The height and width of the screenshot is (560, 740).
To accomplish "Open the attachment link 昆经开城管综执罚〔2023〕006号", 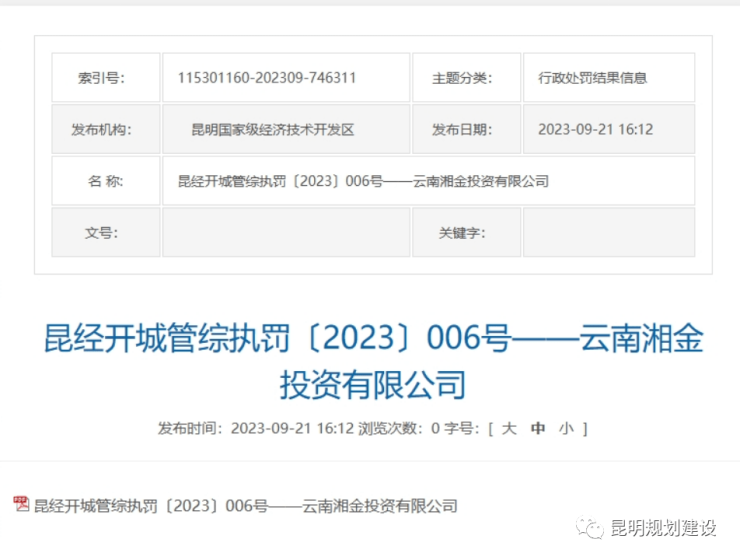I will pyautogui.click(x=245, y=506).
